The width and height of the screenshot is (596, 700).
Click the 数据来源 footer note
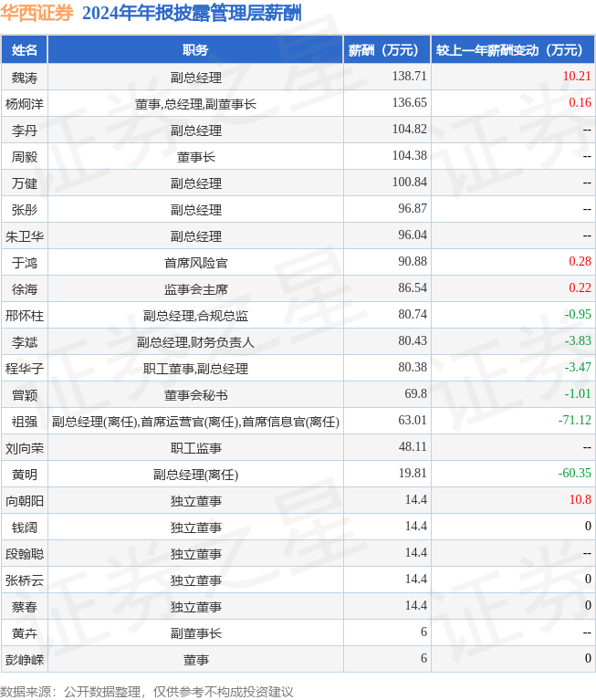click(147, 692)
